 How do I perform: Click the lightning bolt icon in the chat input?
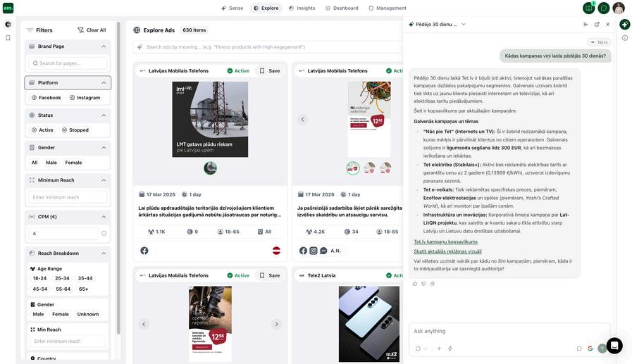pos(450,349)
